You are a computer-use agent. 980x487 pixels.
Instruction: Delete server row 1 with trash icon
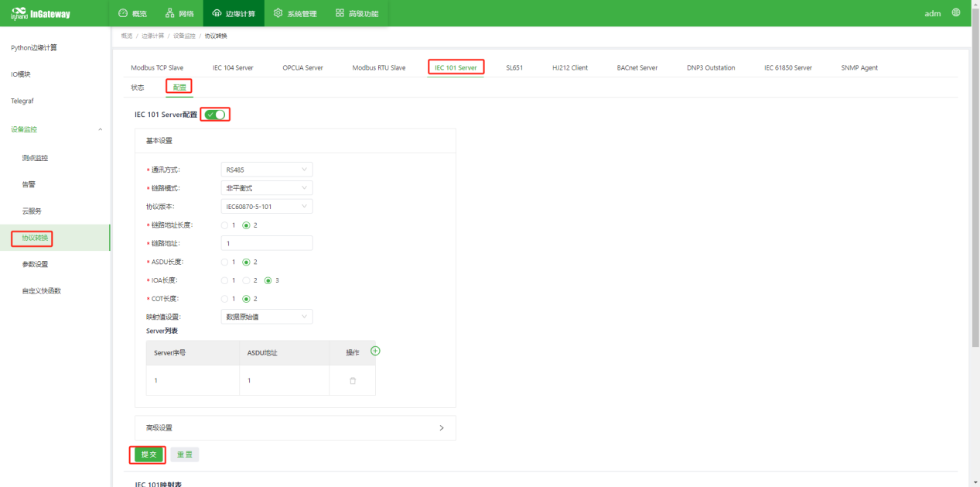(353, 381)
